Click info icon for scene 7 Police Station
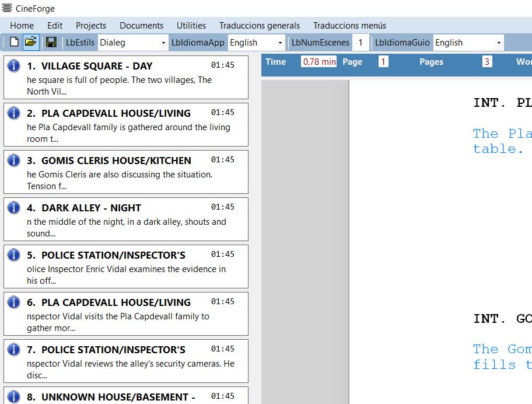Image resolution: width=532 pixels, height=404 pixels. click(x=13, y=349)
